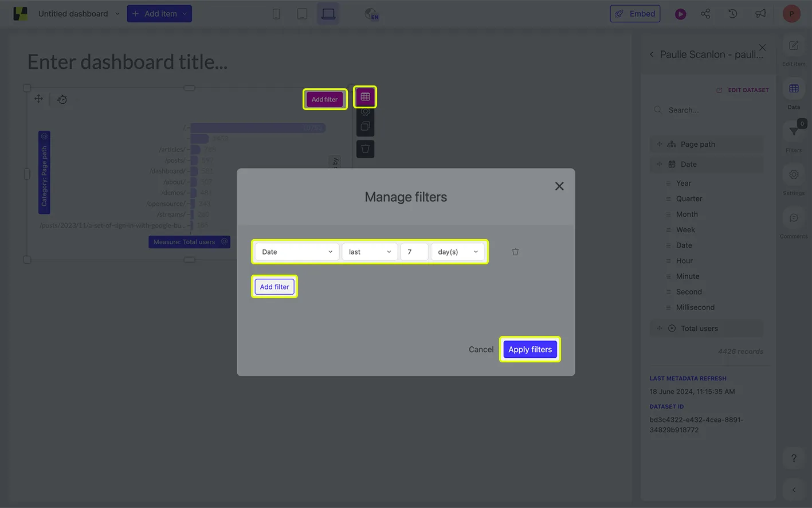
Task: Open the day(s) unit dropdown
Action: [457, 252]
